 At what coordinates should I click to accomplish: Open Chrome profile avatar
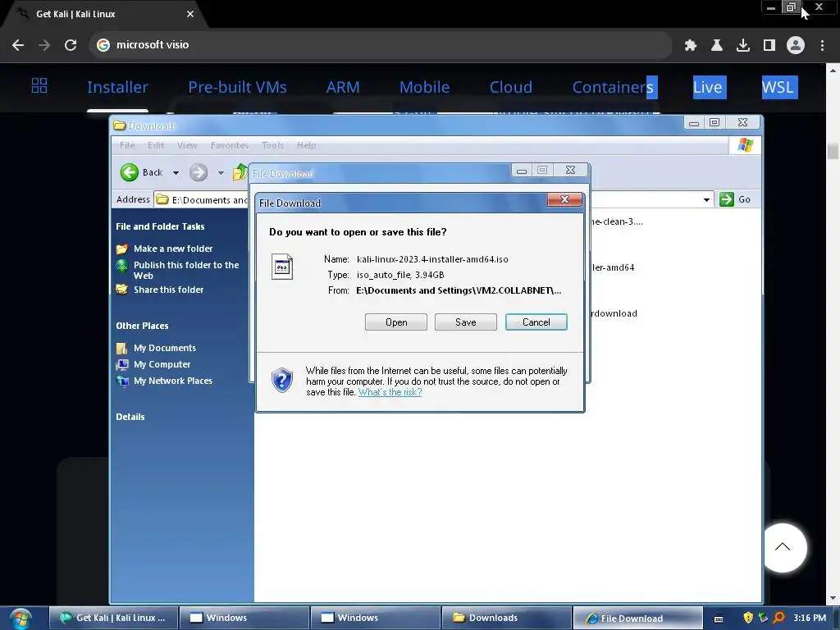[x=796, y=45]
